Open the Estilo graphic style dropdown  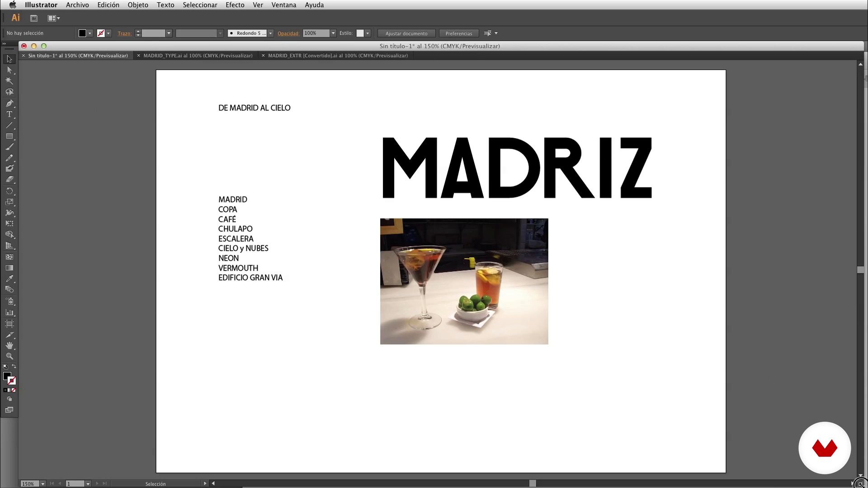[x=368, y=33]
